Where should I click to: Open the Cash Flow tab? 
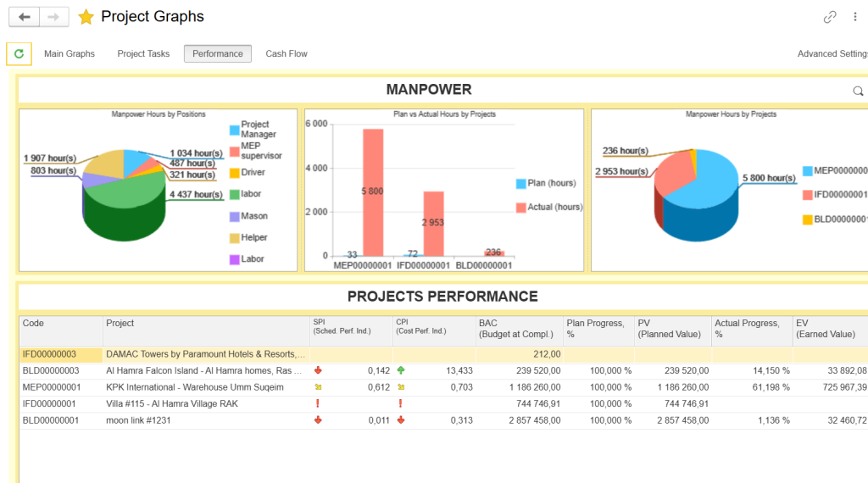[x=287, y=53]
